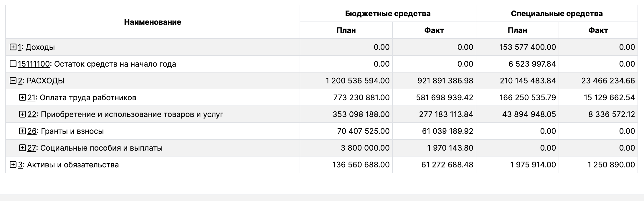Follow code link 3 for Активы
The height and width of the screenshot is (201, 644).
[x=20, y=165]
